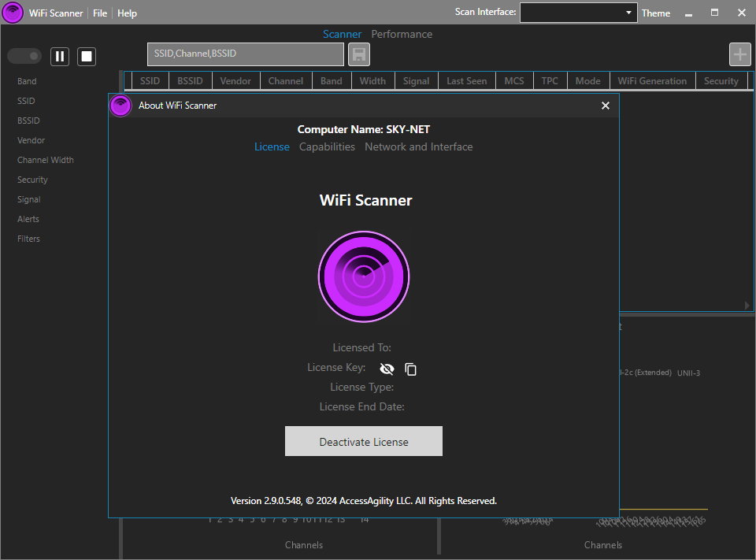Sort by the Signal column header

click(x=416, y=81)
